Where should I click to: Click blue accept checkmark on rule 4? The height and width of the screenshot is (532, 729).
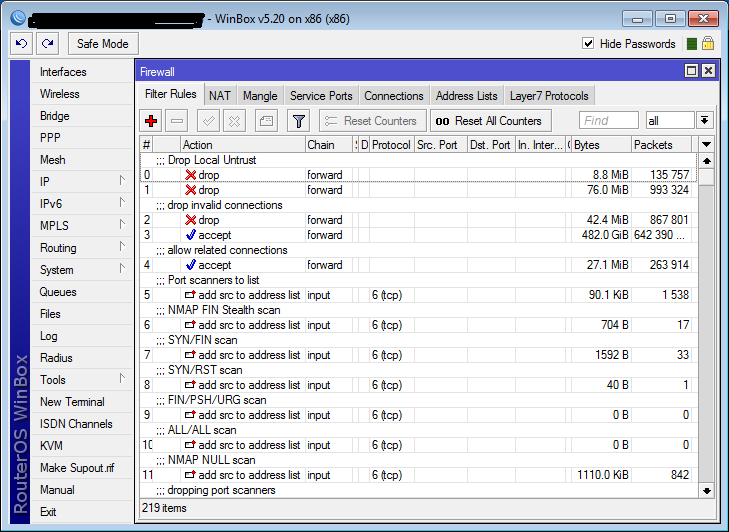pos(191,265)
